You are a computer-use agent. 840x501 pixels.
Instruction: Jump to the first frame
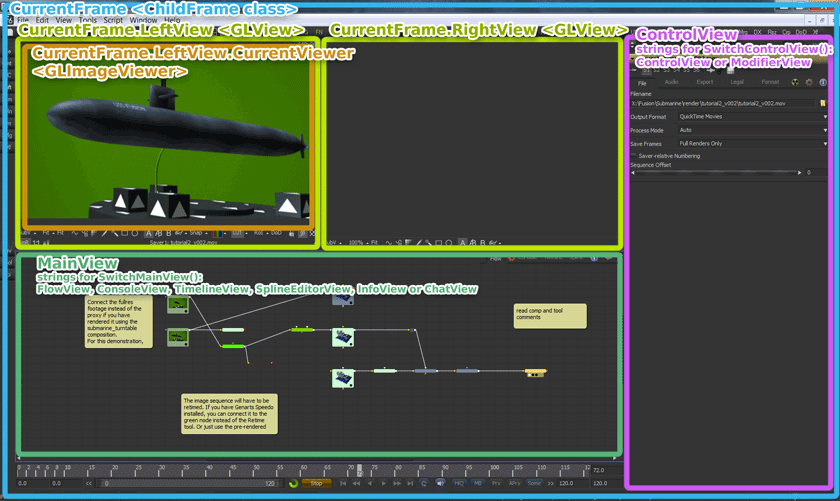click(343, 483)
